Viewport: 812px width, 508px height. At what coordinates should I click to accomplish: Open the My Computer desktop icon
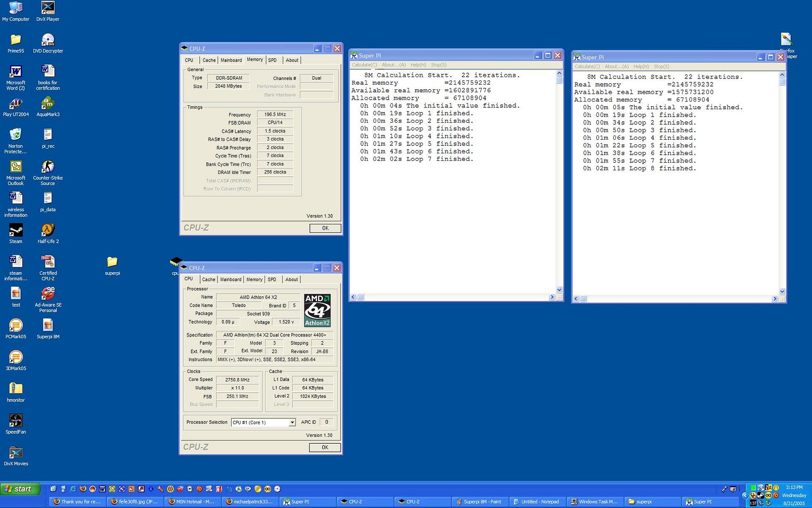pos(16,12)
